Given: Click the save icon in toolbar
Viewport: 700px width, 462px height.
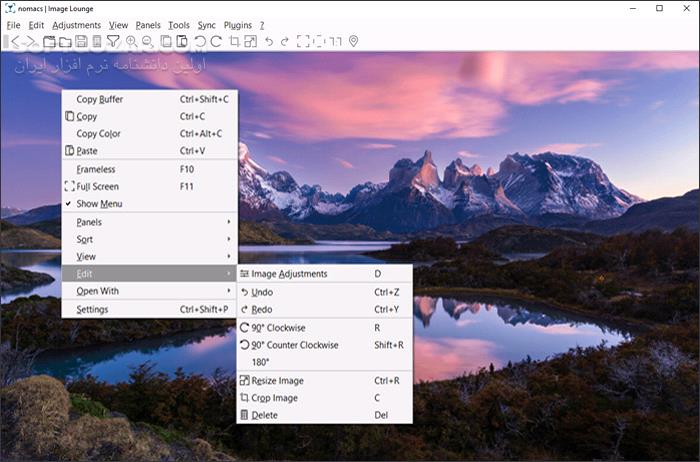Looking at the screenshot, I should 80,41.
